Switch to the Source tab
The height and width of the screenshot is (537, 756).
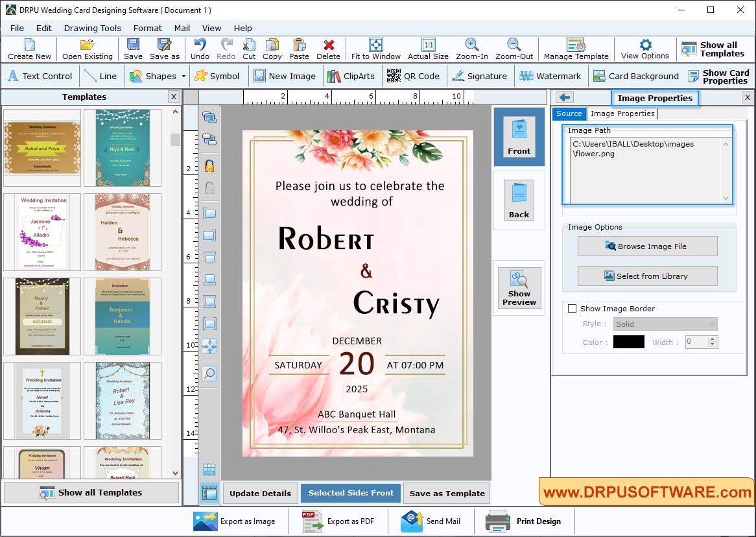tap(569, 113)
